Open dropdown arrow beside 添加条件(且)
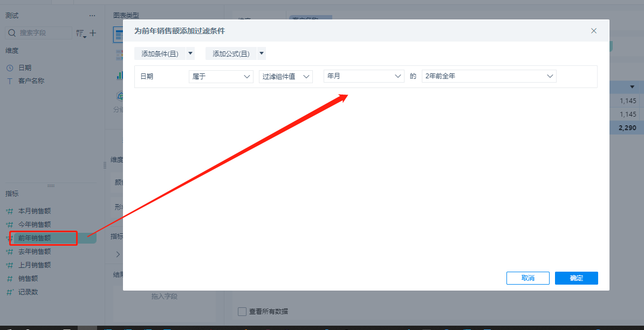Viewport: 644px width, 330px height. tap(190, 53)
